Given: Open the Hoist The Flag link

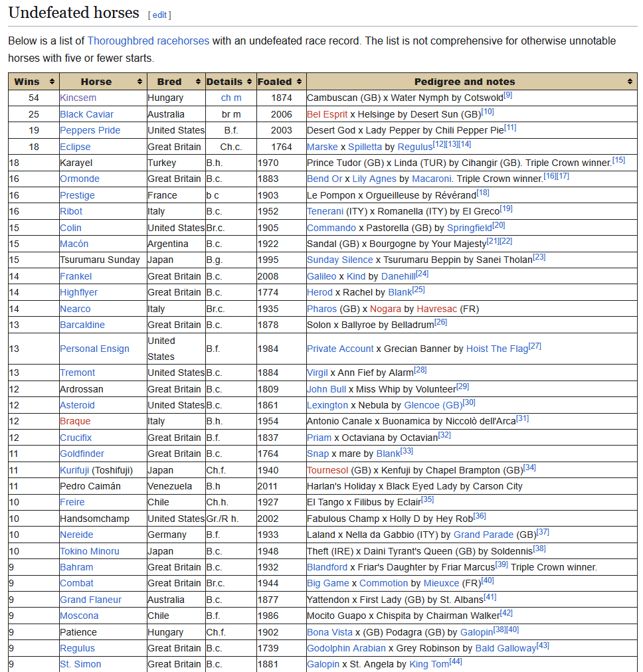Looking at the screenshot, I should click(498, 349).
